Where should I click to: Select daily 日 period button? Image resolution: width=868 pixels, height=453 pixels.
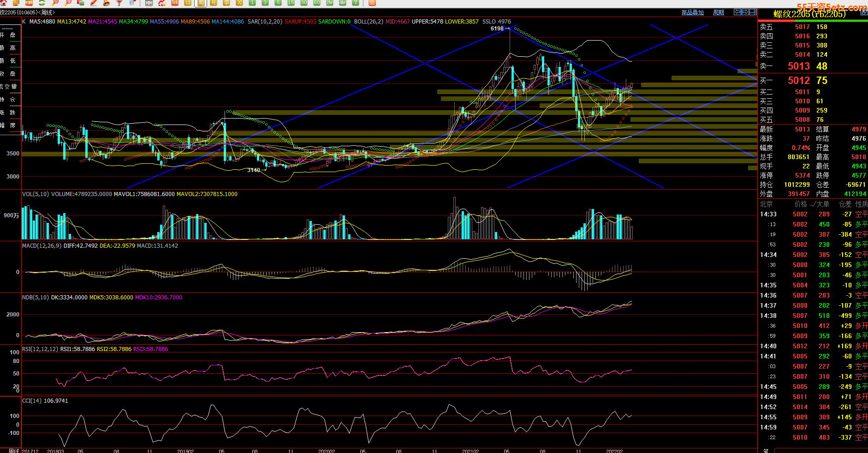pos(188,2)
